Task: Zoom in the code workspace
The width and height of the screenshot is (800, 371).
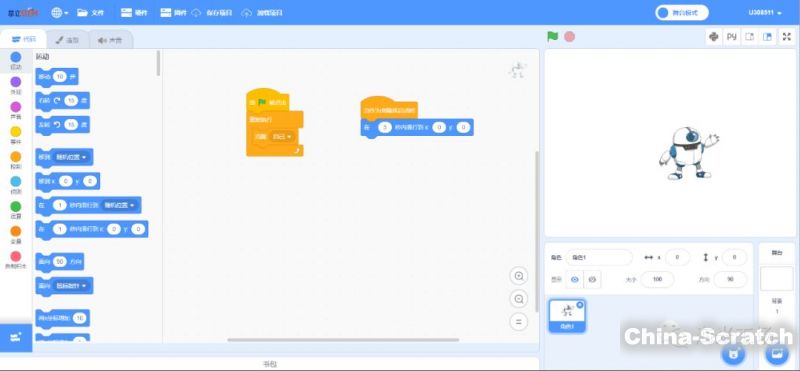Action: click(x=519, y=276)
